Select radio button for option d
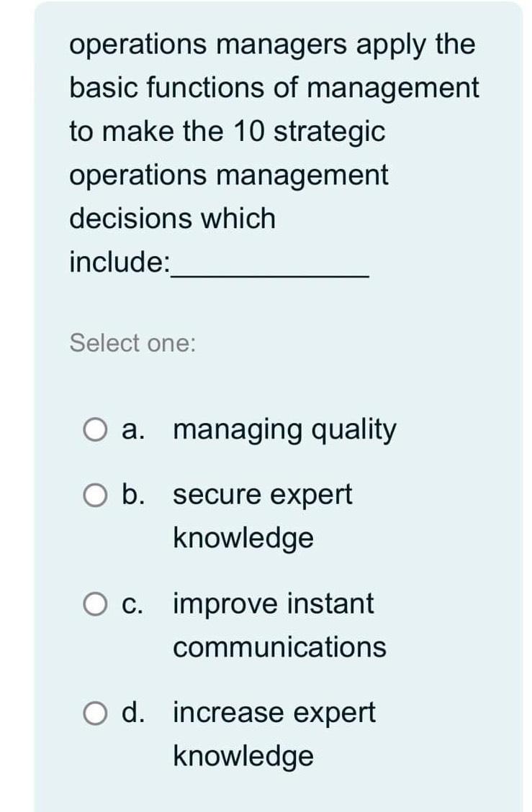 (94, 713)
